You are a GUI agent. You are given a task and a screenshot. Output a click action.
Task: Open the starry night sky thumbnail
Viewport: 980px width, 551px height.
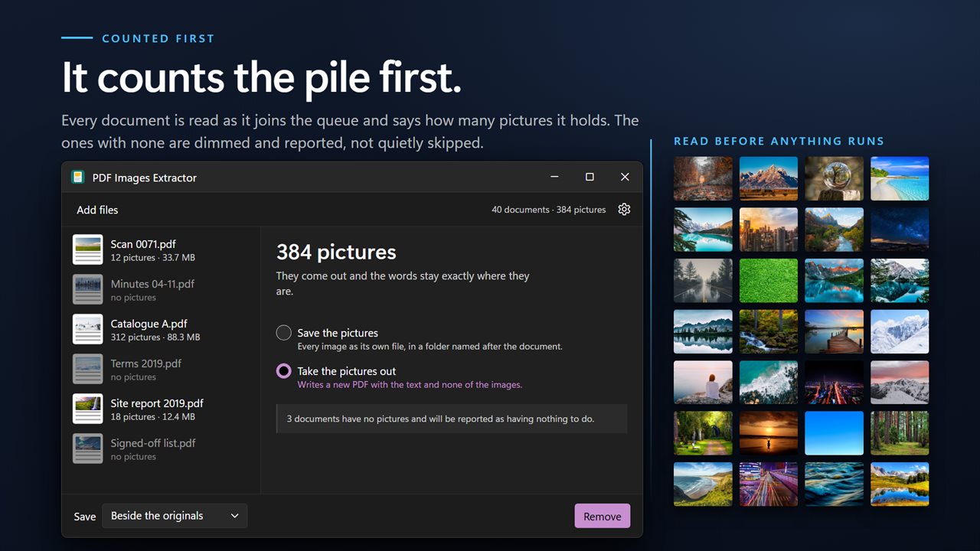point(900,230)
